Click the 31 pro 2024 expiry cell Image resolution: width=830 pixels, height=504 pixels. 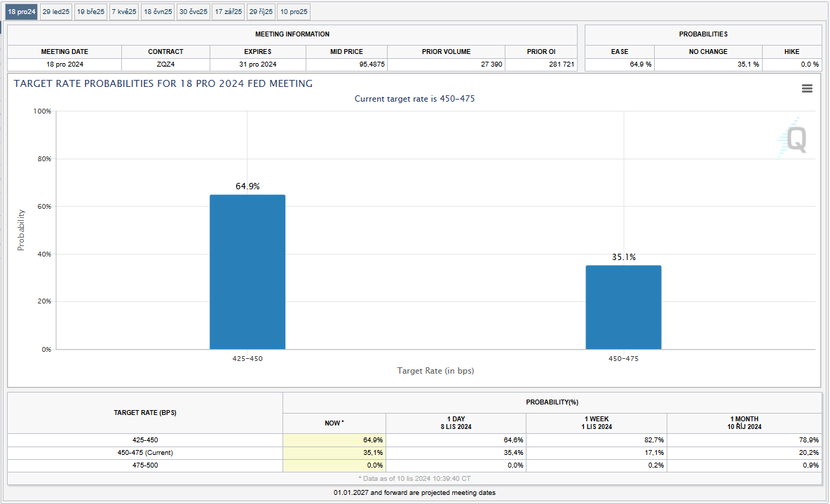[x=258, y=64]
